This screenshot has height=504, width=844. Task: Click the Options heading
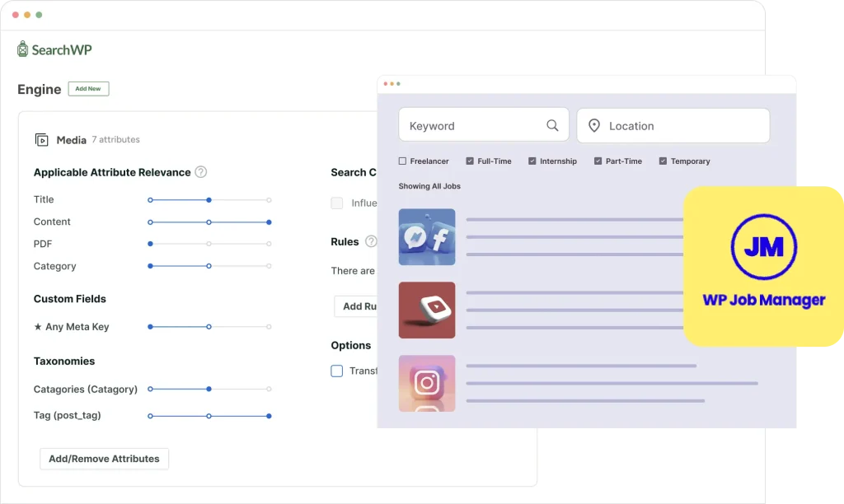(351, 345)
